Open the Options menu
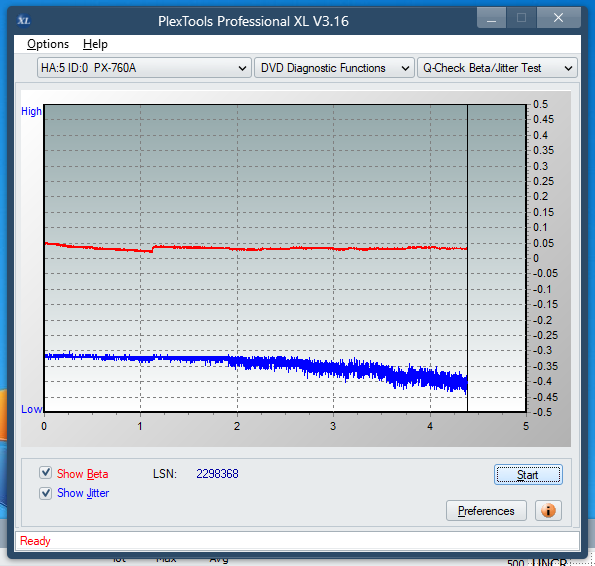Screen dimensions: 595x566 tap(48, 44)
